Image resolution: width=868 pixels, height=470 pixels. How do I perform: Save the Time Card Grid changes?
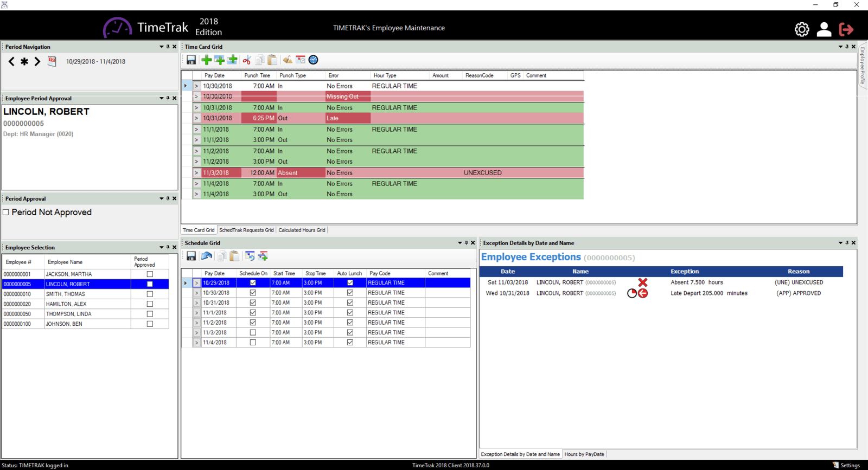[x=191, y=60]
